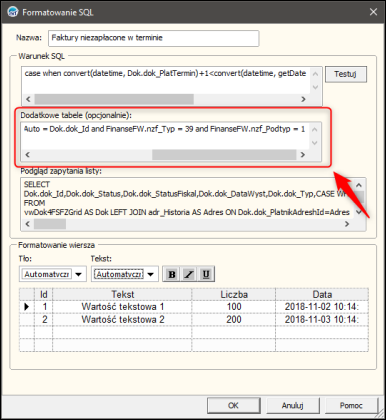Select cell 'Wartość tekstowa 1'

point(122,307)
